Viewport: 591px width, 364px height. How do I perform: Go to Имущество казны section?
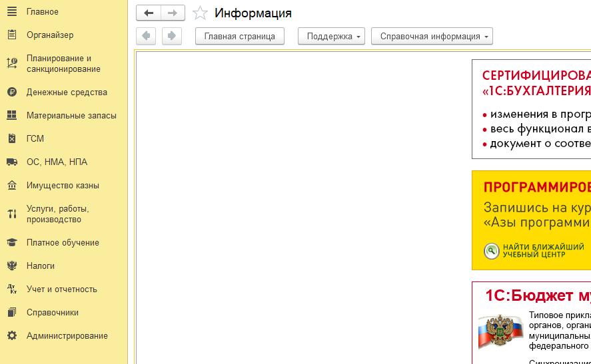pyautogui.click(x=63, y=186)
